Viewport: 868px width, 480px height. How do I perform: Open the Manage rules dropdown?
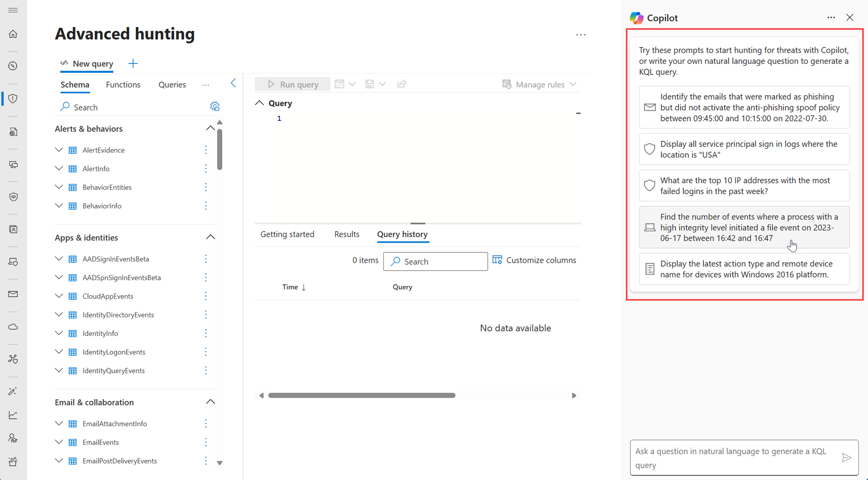[540, 84]
